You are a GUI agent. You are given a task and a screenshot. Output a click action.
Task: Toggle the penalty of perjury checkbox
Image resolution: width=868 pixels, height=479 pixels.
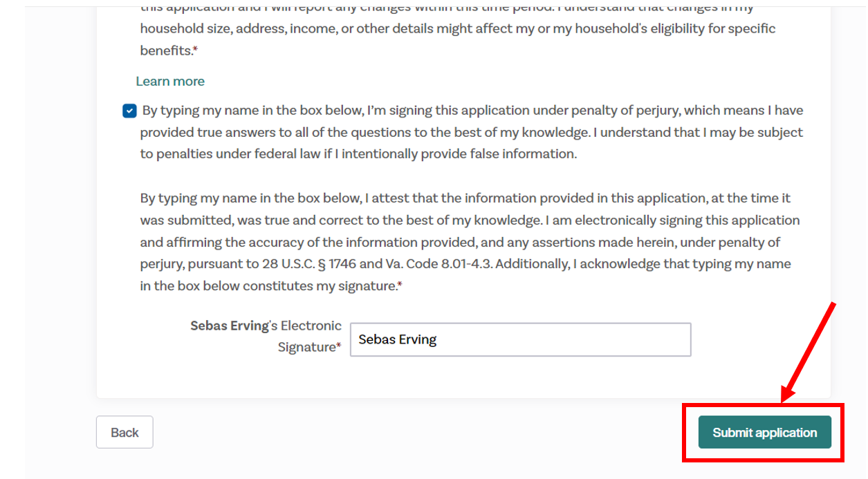click(129, 111)
